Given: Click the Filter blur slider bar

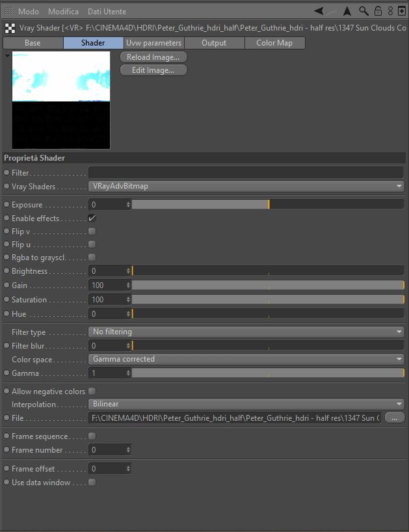Looking at the screenshot, I should click(268, 345).
